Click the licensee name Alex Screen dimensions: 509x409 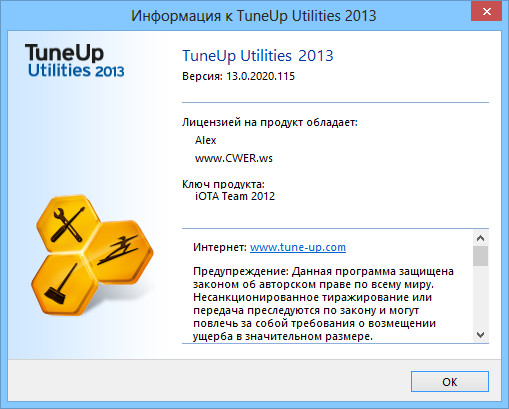coord(206,140)
